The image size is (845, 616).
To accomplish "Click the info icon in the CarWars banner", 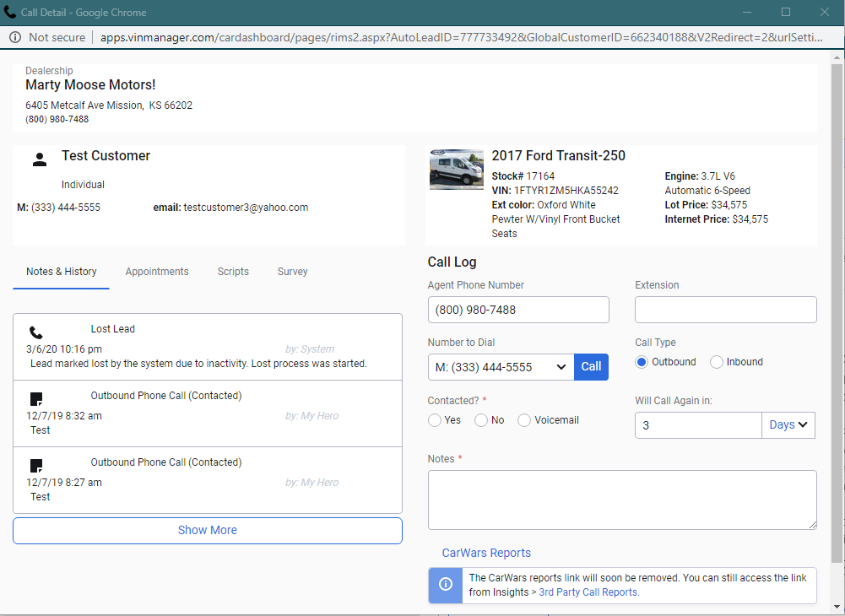I will point(445,585).
